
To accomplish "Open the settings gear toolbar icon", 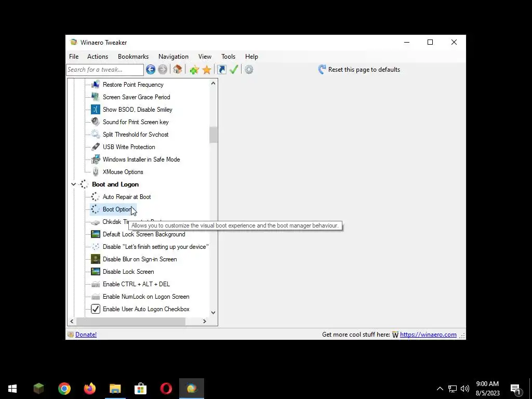I will (x=249, y=70).
